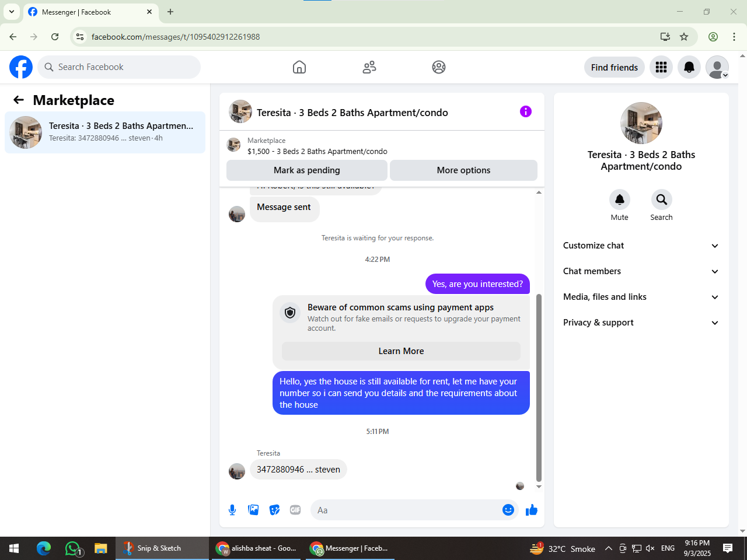
Task: Expand Media, files and links section
Action: pos(641,297)
